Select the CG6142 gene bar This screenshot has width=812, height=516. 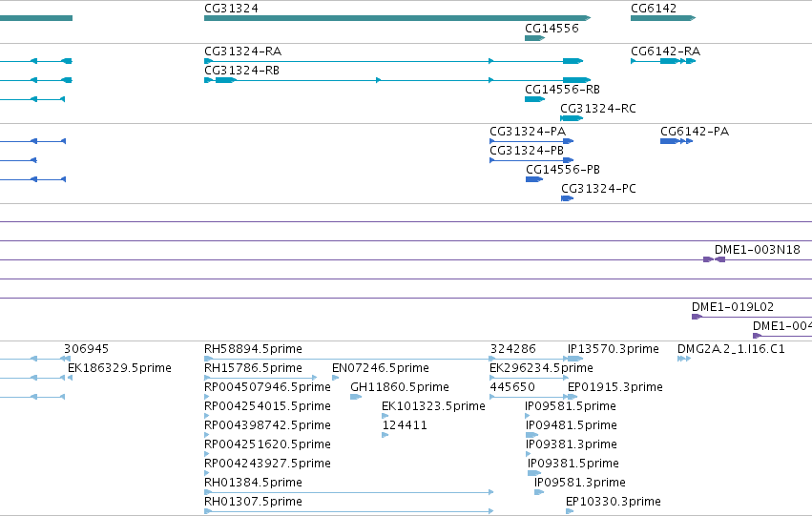(x=663, y=18)
